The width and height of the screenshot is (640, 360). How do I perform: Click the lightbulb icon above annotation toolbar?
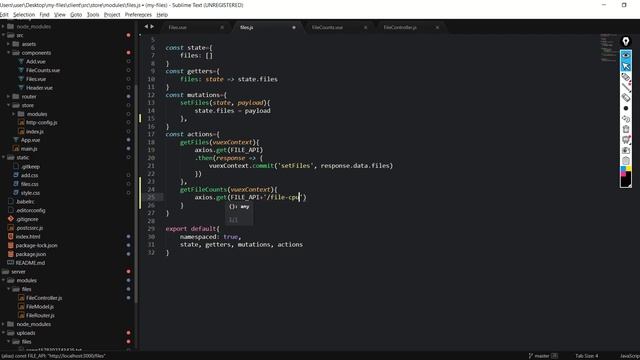tap(625, 41)
